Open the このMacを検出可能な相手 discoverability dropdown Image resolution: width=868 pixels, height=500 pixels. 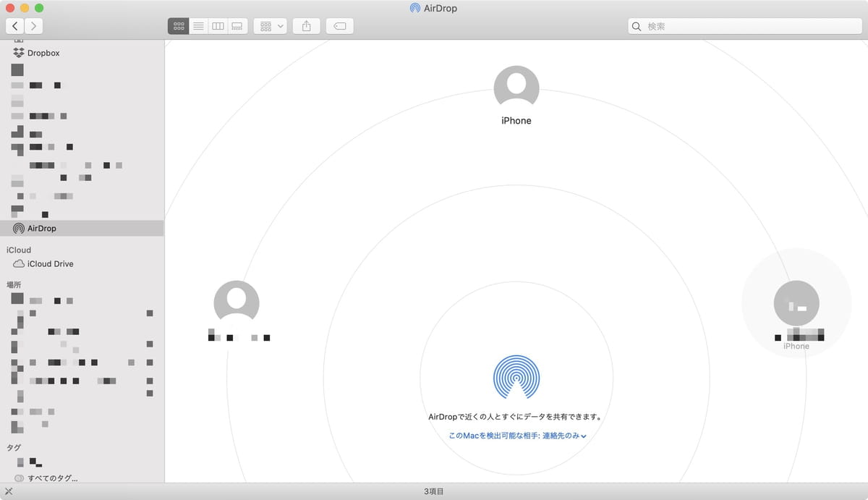point(517,436)
